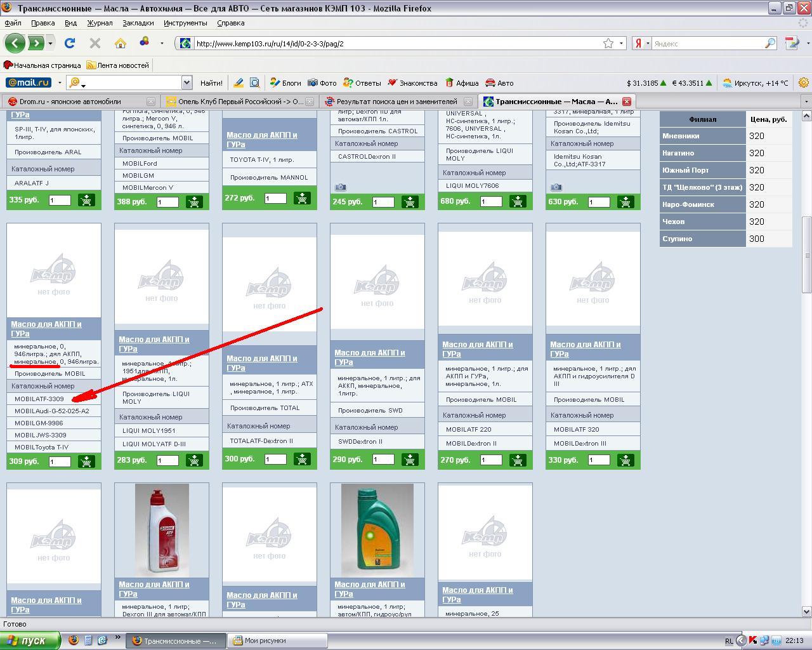This screenshot has height=650, width=812.
Task: Open the Файл menu
Action: [x=13, y=23]
